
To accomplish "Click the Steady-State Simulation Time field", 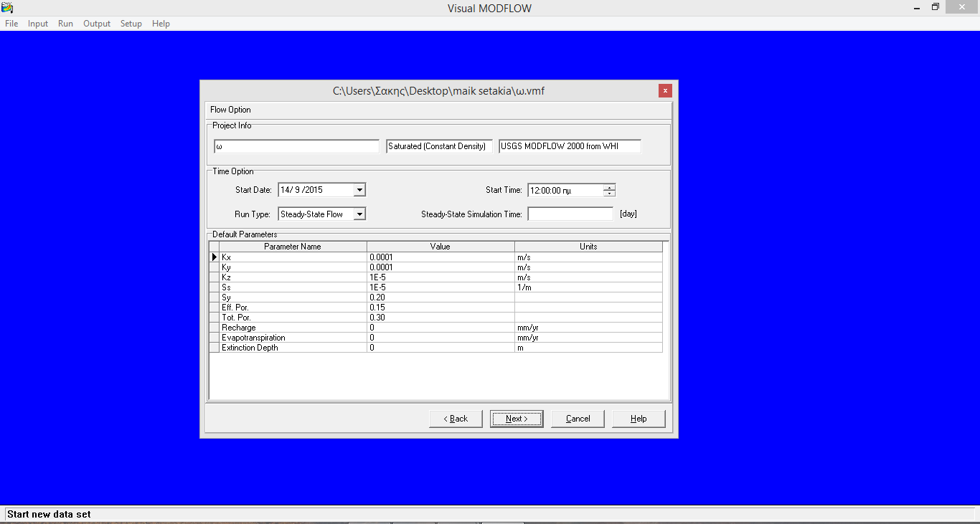I will [x=570, y=214].
